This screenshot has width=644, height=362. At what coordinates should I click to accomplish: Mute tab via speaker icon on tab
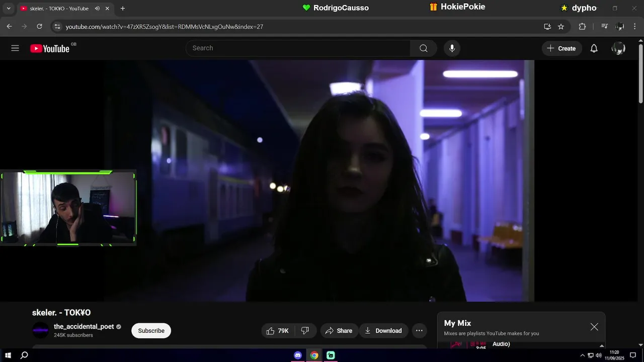pos(97,9)
